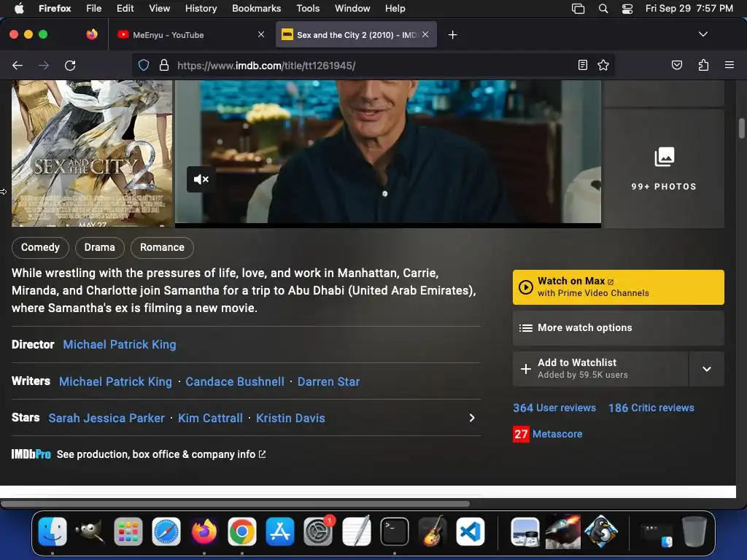Go back to the previous page
Screen dimensions: 747x560
point(18,65)
